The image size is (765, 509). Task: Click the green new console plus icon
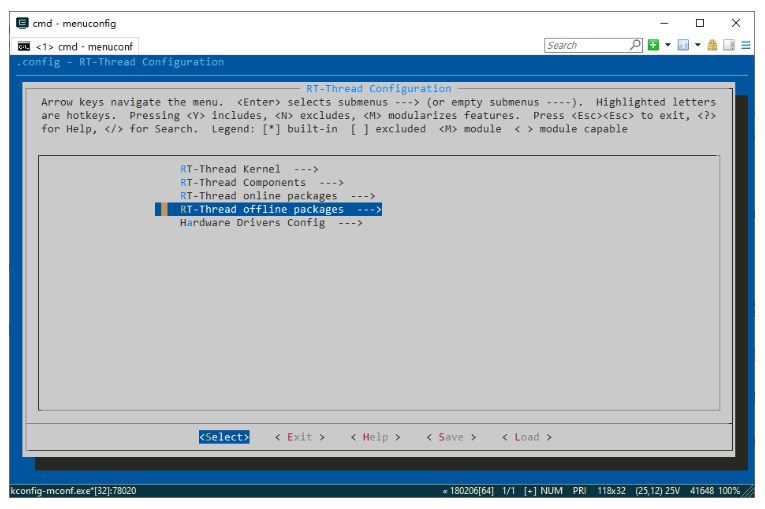653,45
